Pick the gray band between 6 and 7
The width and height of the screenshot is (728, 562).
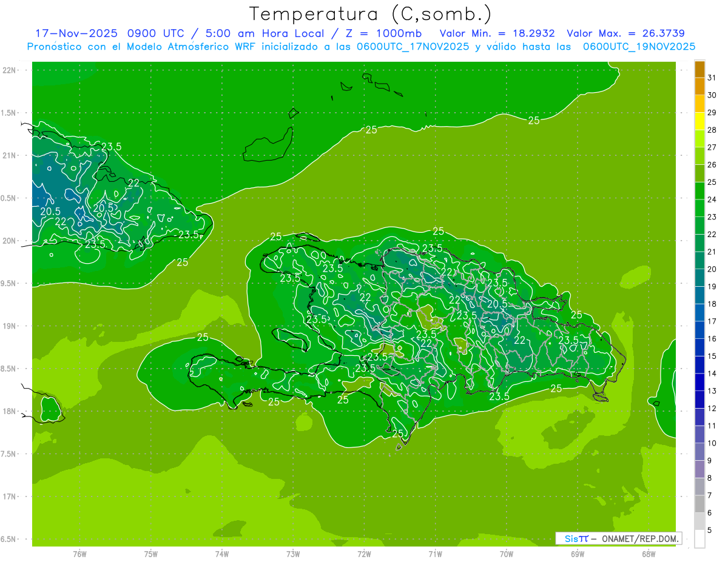click(699, 504)
